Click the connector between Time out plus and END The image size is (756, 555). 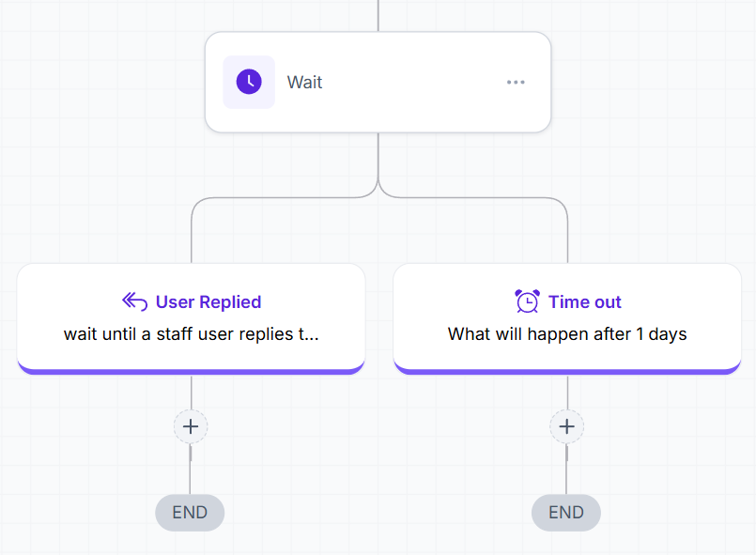click(x=566, y=470)
